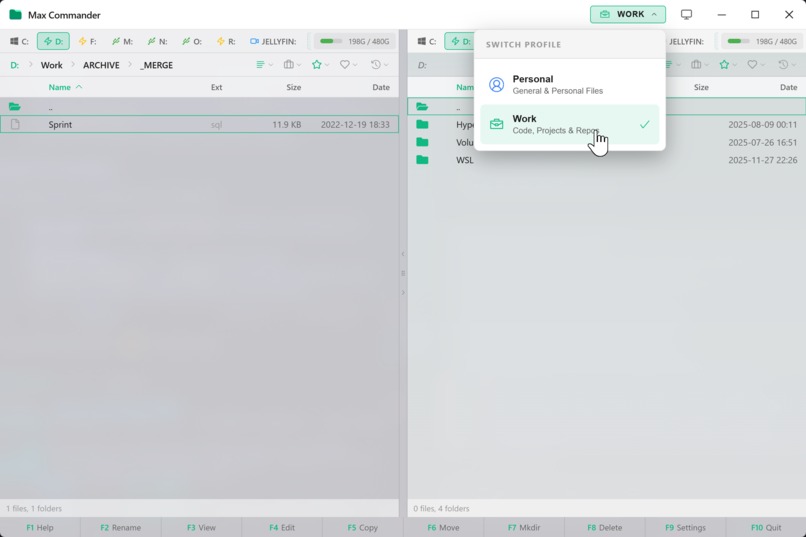Sort right panel by Date column
The image size is (806, 537).
789,87
